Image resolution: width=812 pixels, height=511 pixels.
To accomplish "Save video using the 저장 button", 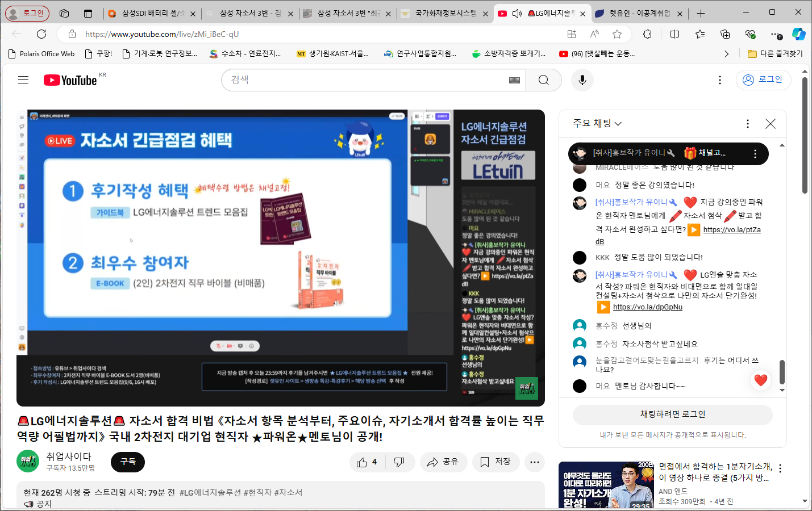I will point(495,462).
